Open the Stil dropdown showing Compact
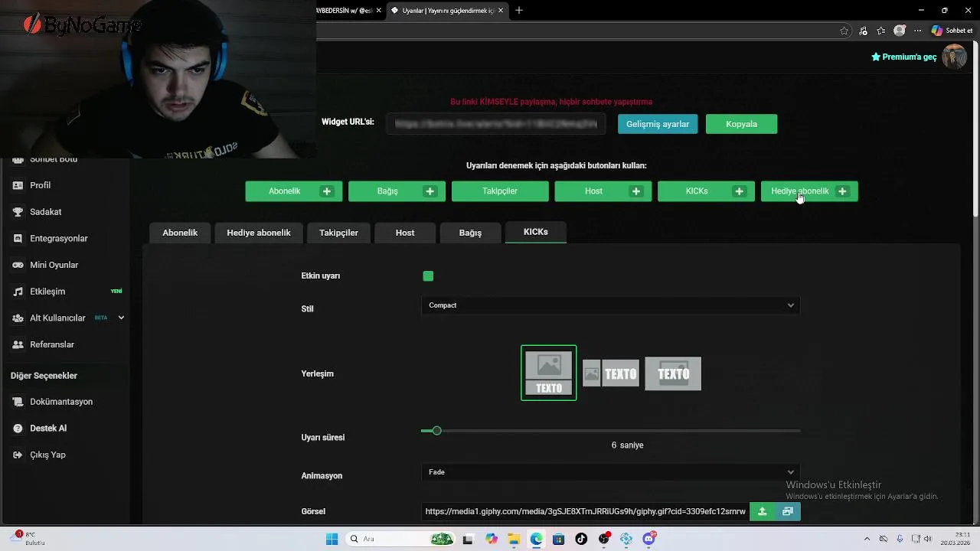The image size is (980, 551). click(x=611, y=305)
